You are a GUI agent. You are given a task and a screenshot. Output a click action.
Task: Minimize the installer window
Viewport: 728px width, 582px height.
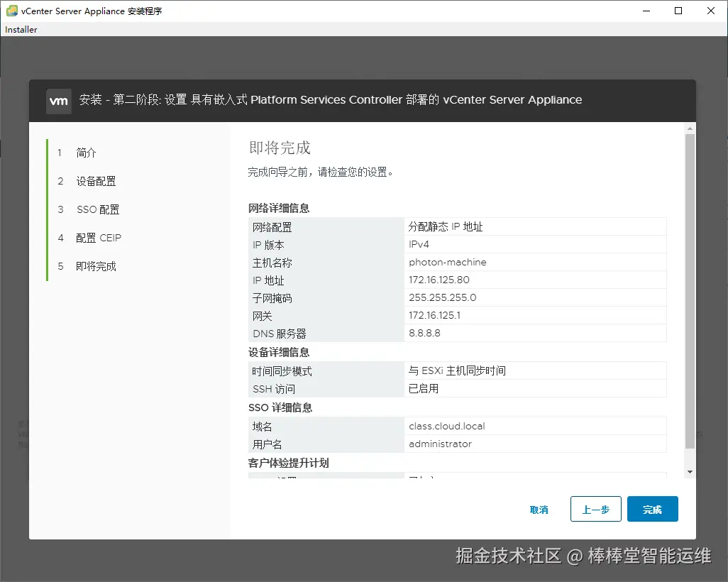(646, 11)
